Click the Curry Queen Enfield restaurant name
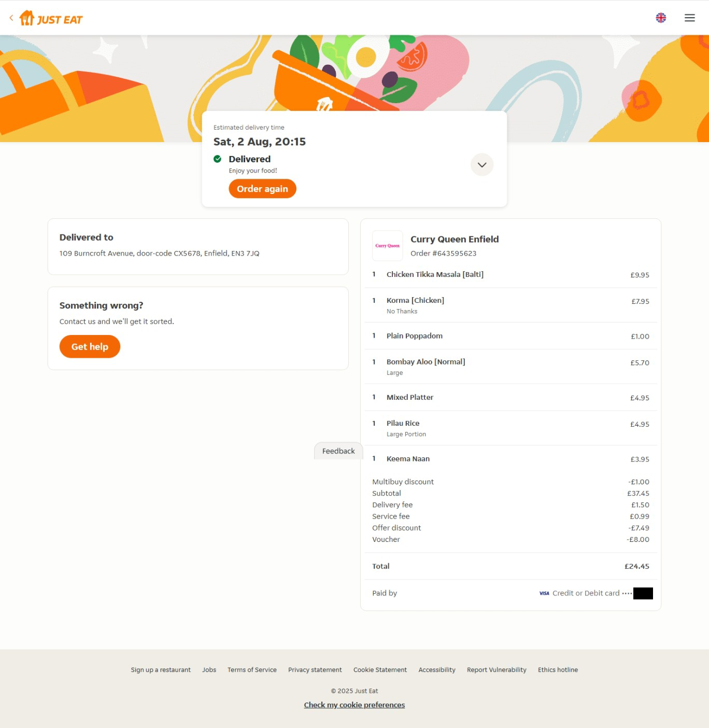The width and height of the screenshot is (709, 728). (455, 239)
